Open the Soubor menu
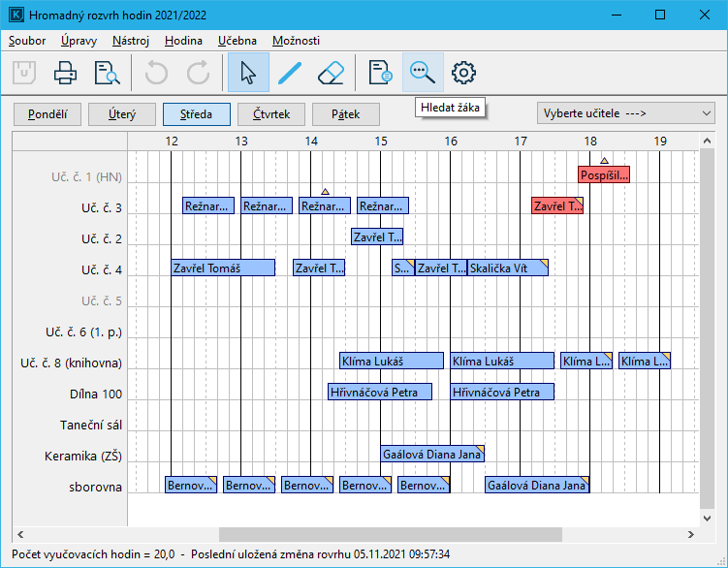Screen dimensions: 728x568 point(27,41)
